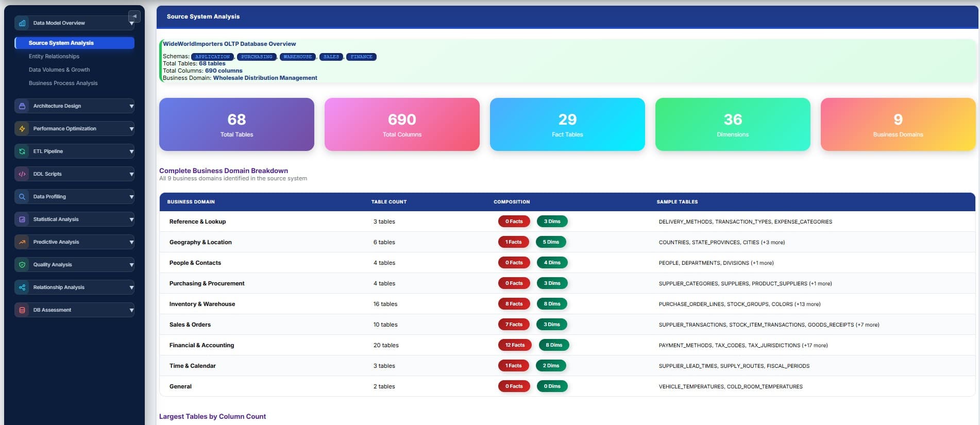The image size is (980, 425).
Task: Open Business Process Analysis page
Action: click(63, 83)
